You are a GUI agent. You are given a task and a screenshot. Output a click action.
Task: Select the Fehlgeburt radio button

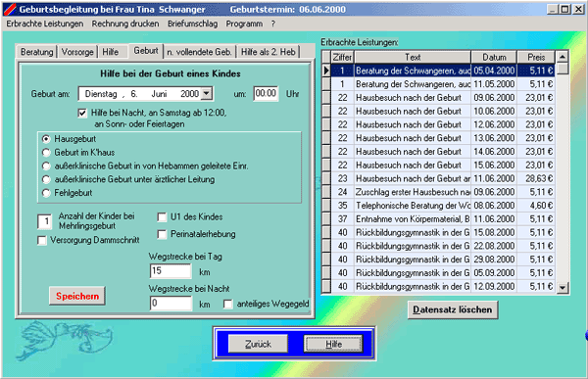coord(46,193)
